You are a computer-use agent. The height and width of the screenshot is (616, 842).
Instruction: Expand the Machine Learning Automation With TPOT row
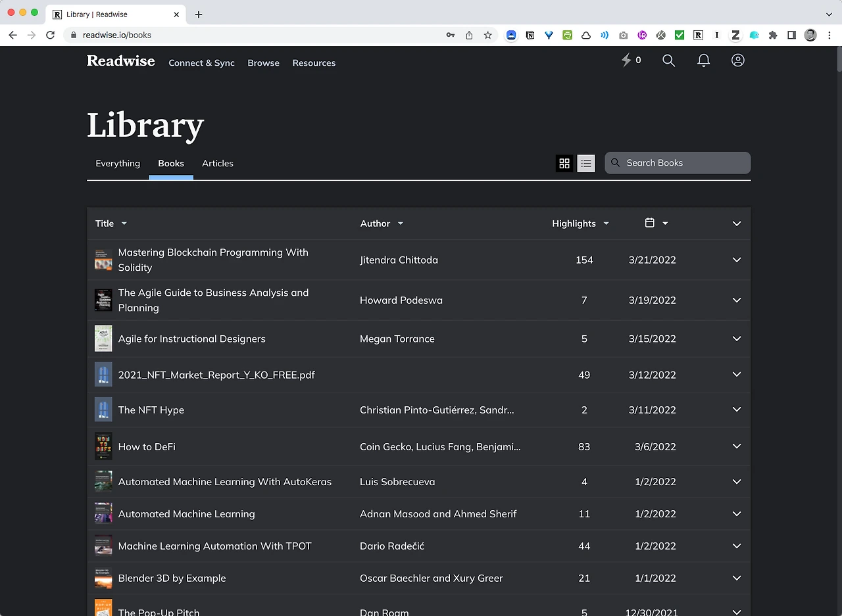click(737, 546)
